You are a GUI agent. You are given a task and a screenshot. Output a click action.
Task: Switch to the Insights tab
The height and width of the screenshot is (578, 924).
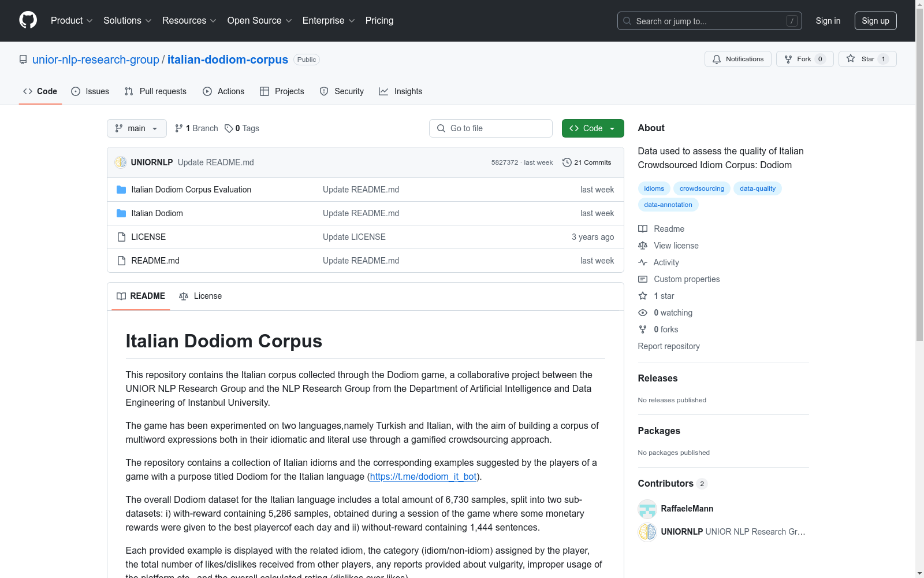point(401,91)
